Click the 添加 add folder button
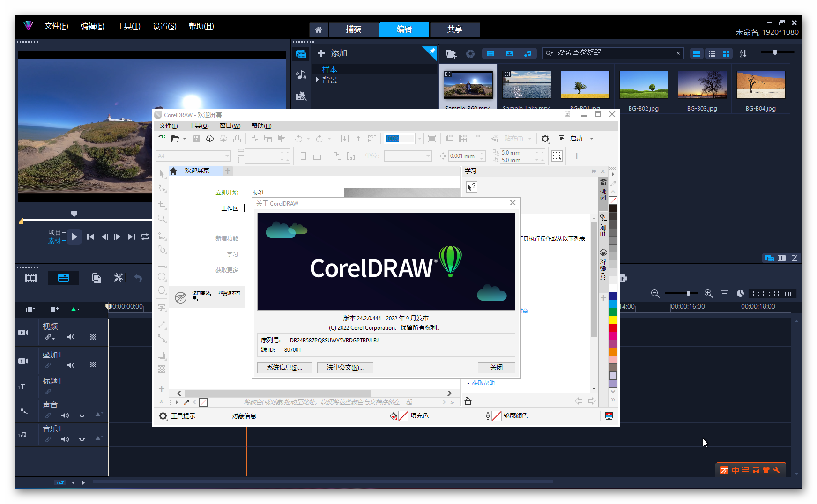This screenshot has width=817, height=504. [333, 53]
